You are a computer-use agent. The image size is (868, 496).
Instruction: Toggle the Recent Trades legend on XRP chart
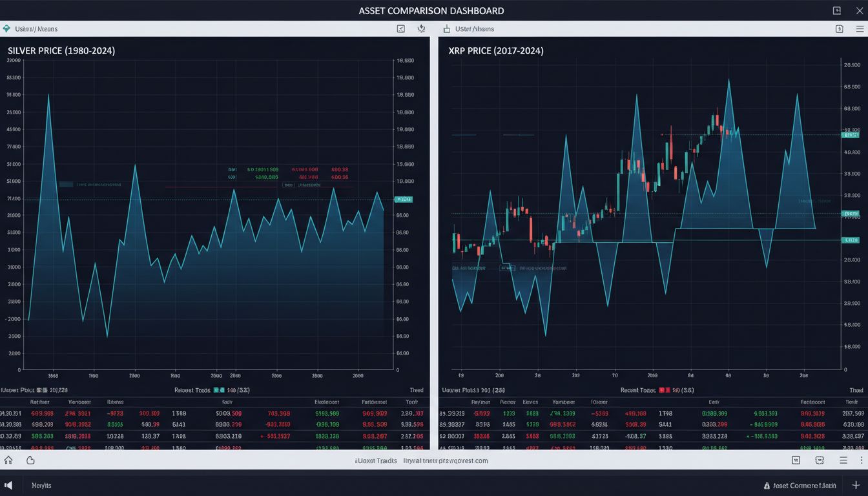[639, 389]
